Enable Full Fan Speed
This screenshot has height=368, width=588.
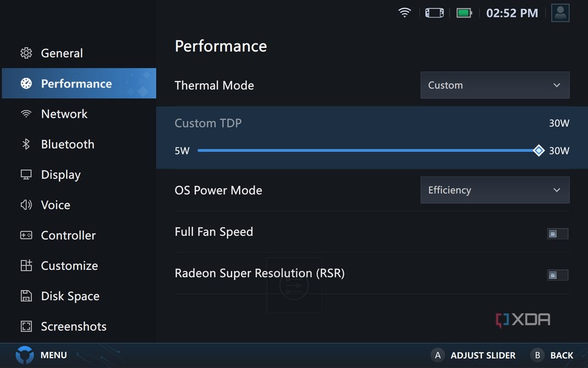(557, 234)
